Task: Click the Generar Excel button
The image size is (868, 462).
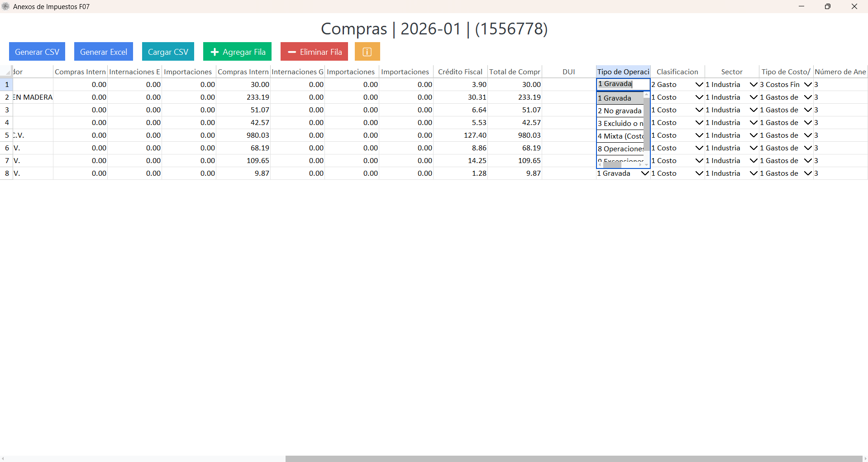Action: coord(104,52)
